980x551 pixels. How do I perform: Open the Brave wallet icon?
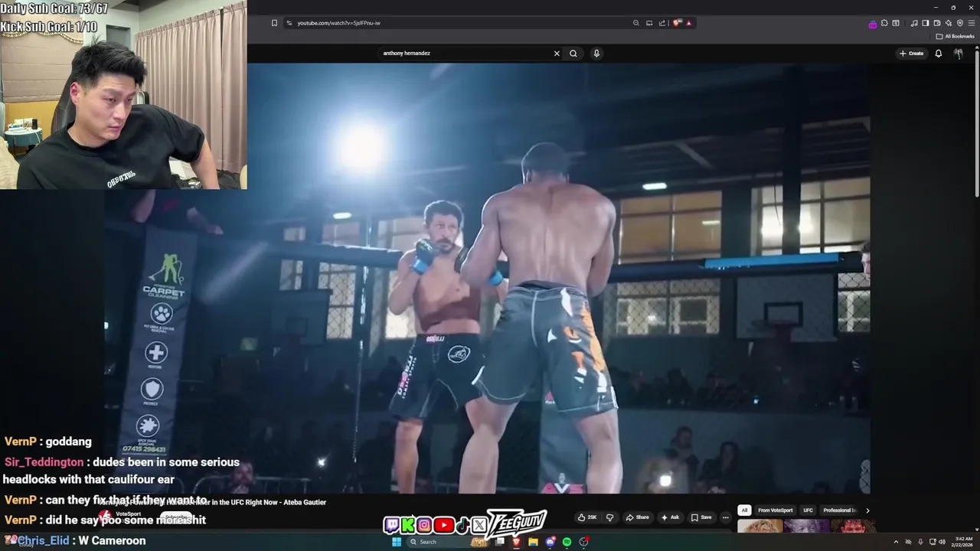click(x=937, y=23)
